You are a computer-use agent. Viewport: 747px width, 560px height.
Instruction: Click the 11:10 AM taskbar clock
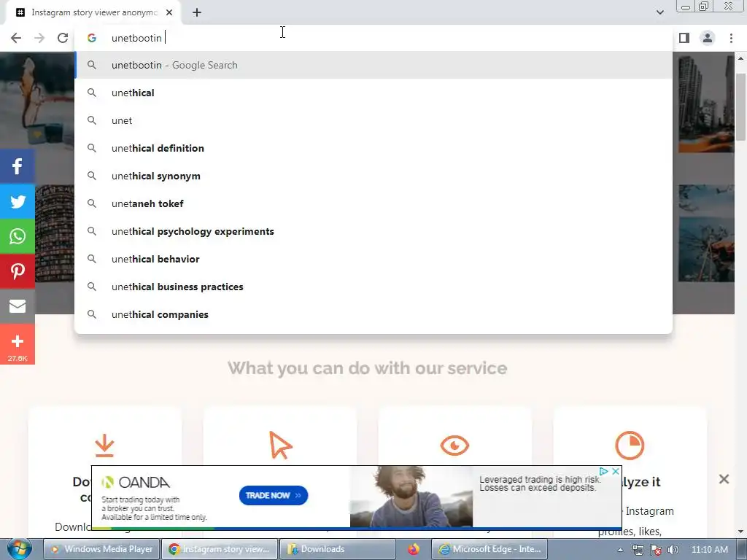710,550
